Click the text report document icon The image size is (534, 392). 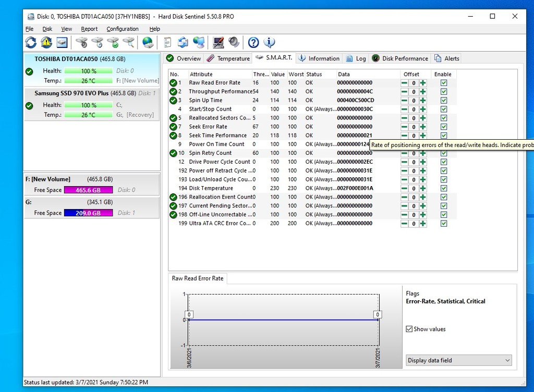click(x=167, y=43)
